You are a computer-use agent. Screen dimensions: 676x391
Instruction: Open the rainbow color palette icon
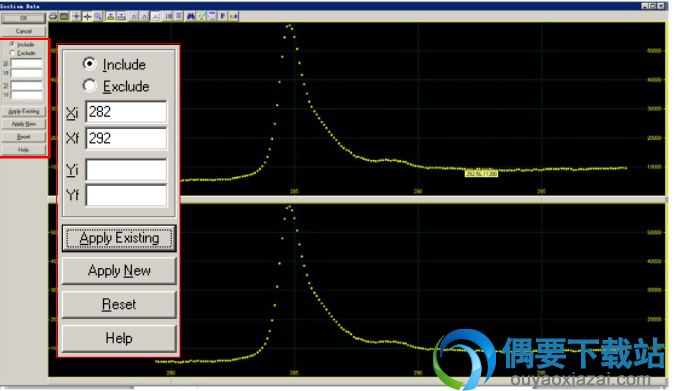tap(234, 16)
